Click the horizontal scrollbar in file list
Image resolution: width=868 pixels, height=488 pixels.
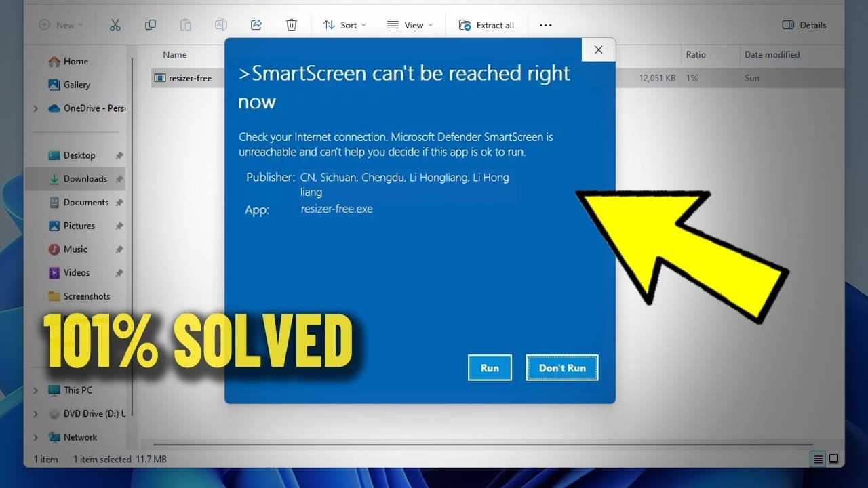click(x=481, y=445)
